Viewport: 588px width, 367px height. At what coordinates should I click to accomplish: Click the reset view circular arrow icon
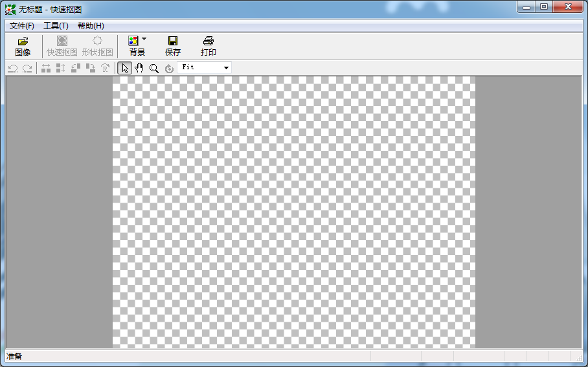tap(169, 69)
